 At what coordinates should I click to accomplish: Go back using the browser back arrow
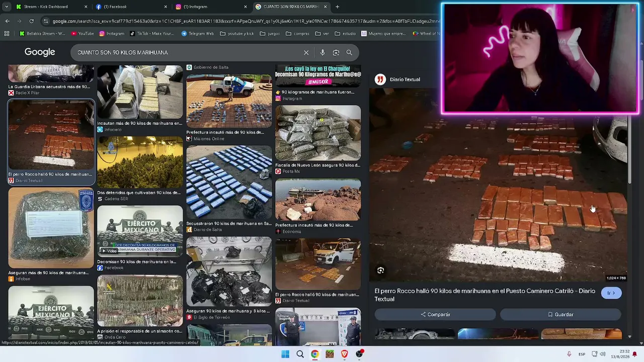click(x=7, y=21)
